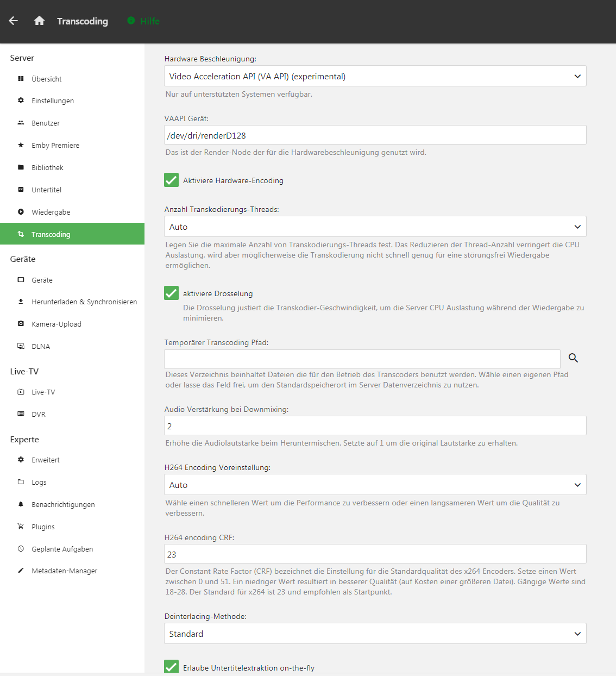Click the Plugins cart icon
The width and height of the screenshot is (616, 676).
point(21,527)
